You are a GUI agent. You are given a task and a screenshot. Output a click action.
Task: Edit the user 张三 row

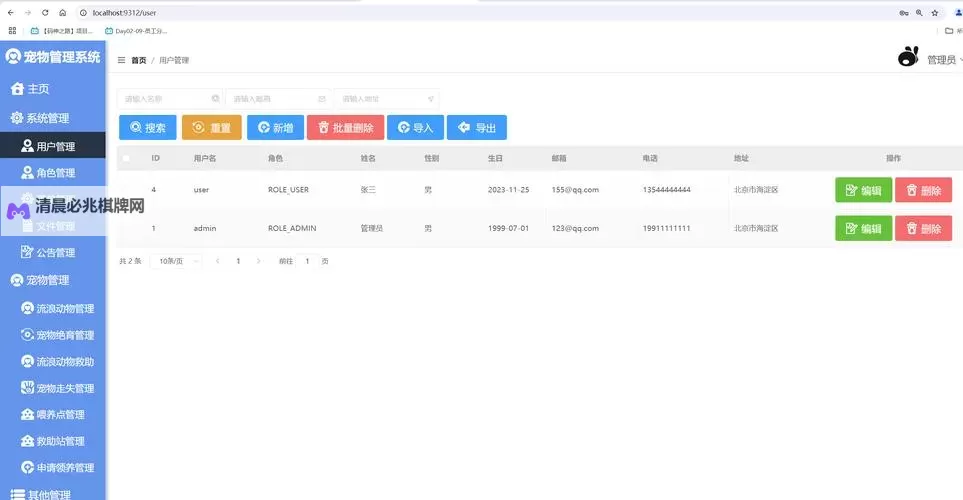tap(864, 190)
